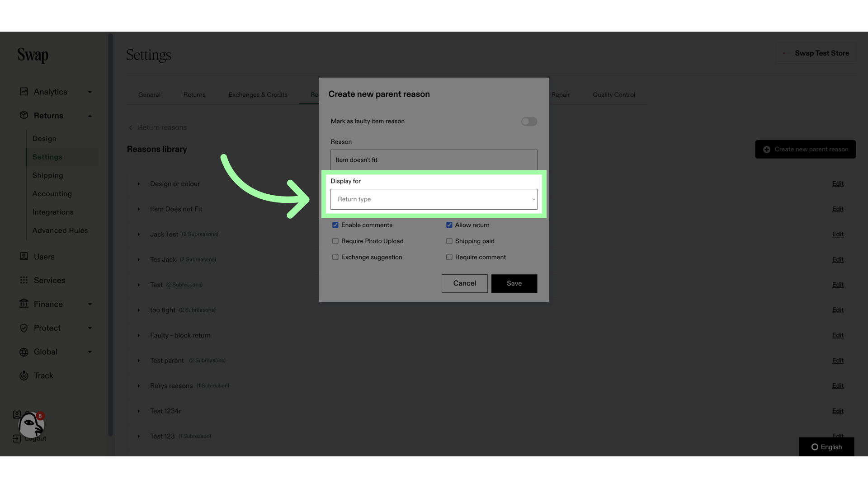Collapse the Returns menu arrow
This screenshot has width=868, height=488.
point(90,116)
